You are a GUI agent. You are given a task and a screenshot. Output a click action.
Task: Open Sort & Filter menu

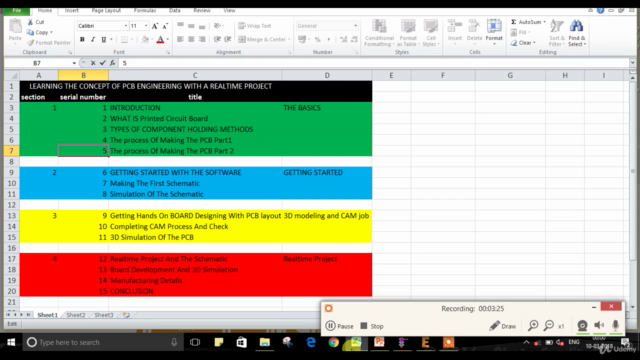[x=556, y=33]
